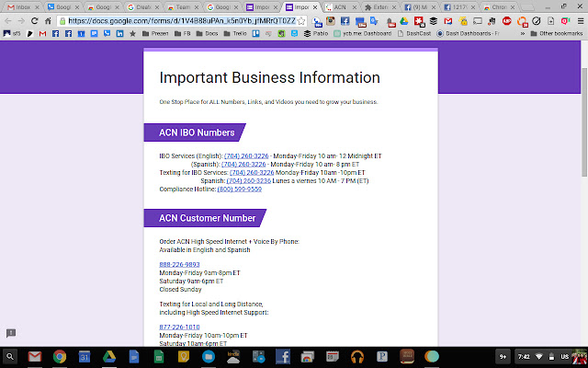Open the Pablo bookmark
Viewport: 588px width, 368px height.
coord(316,34)
